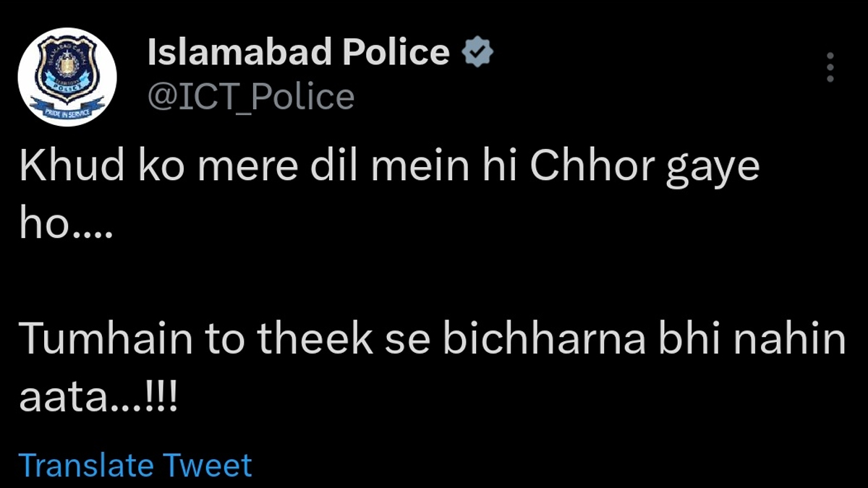This screenshot has width=868, height=488.
Task: Click the word "bichharna" in the tweet
Action: tap(544, 341)
